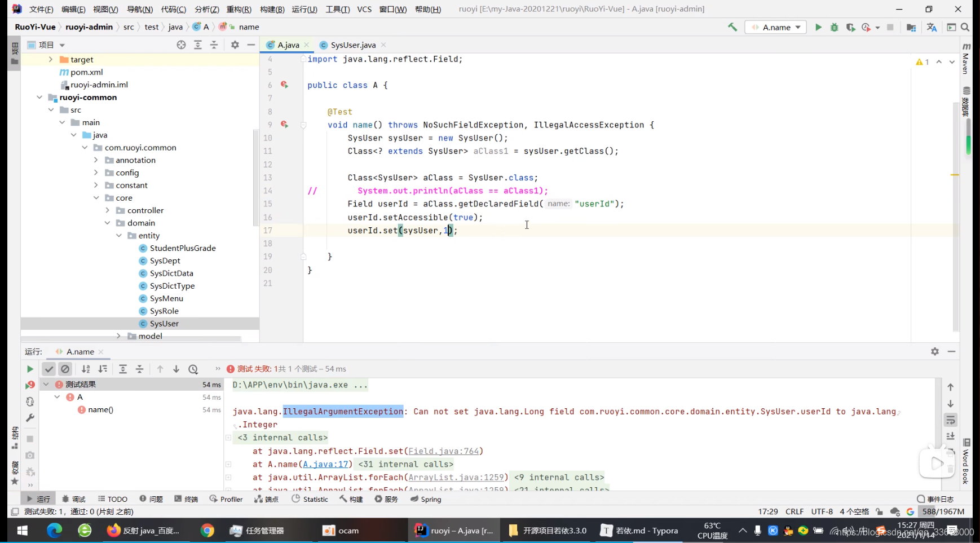Open the translate icon in top toolbar
Viewport: 980px width, 543px height.
(932, 27)
